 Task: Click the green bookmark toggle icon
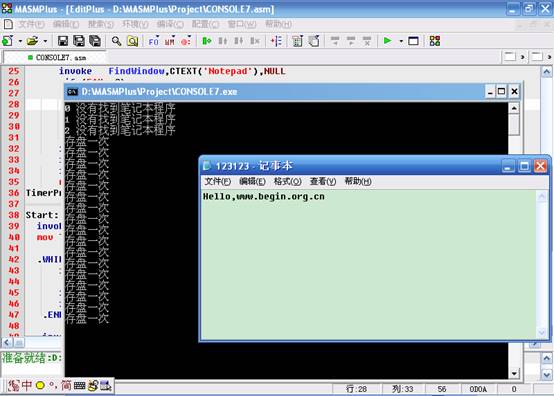[x=207, y=41]
